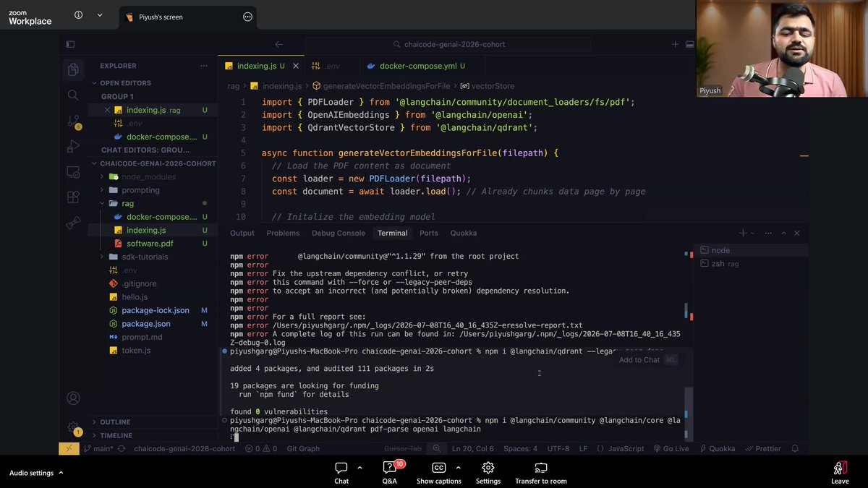The image size is (868, 488).
Task: Open token.js file
Action: click(136, 351)
